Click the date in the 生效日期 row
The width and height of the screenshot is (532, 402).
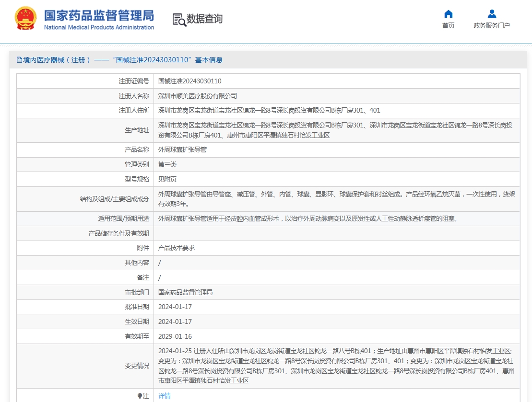tap(175, 322)
